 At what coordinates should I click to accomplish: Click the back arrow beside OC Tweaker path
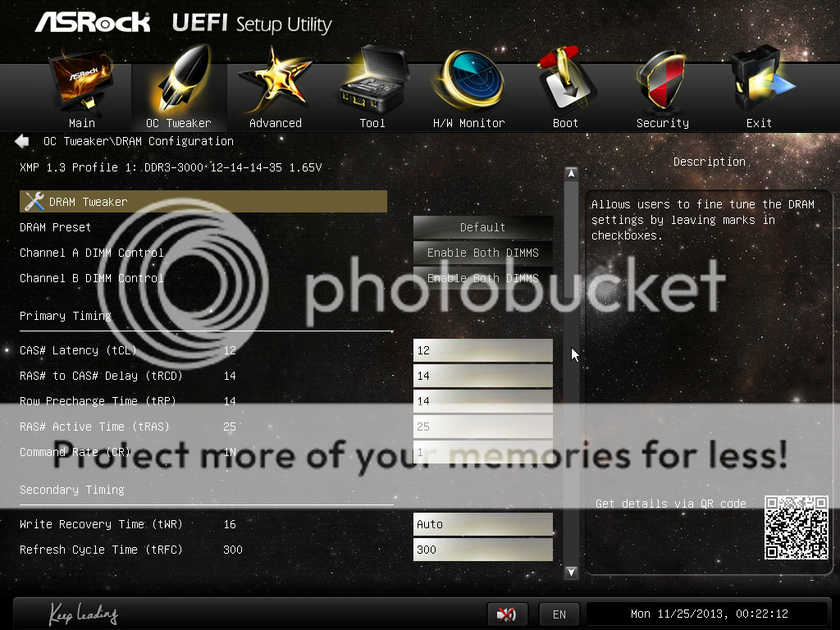[x=22, y=141]
